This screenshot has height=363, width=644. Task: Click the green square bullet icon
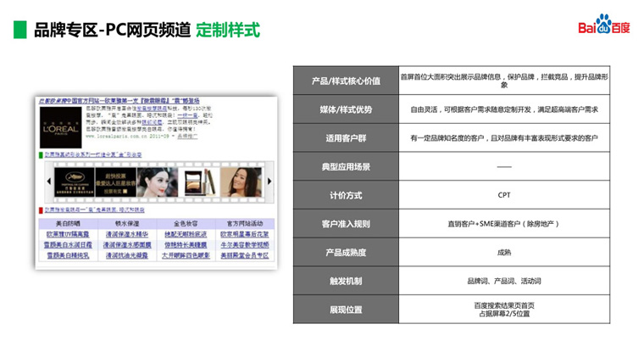coord(41,155)
